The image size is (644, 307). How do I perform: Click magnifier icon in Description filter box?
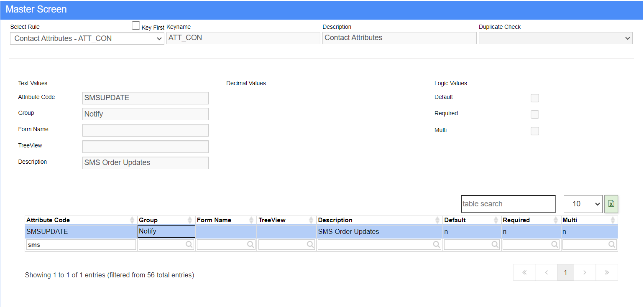437,245
